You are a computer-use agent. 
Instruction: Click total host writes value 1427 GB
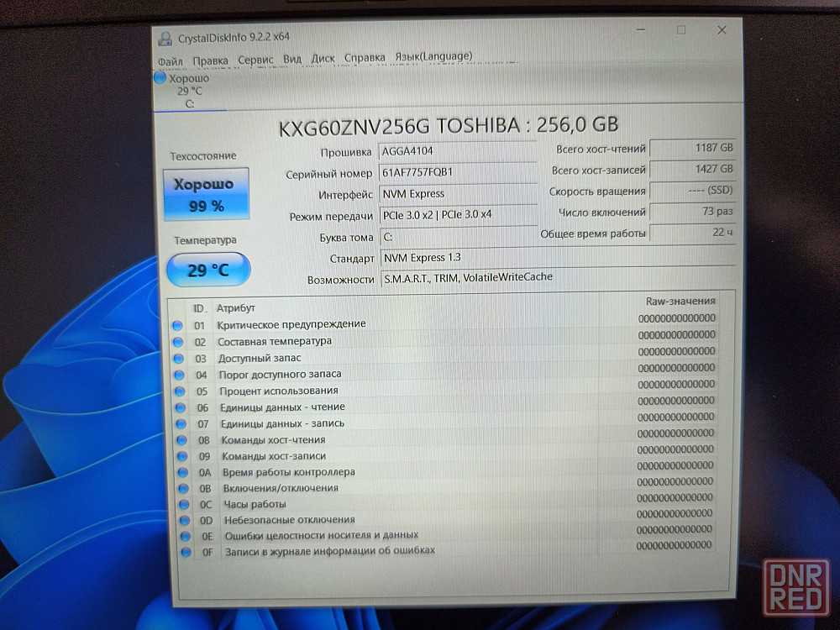click(x=692, y=170)
